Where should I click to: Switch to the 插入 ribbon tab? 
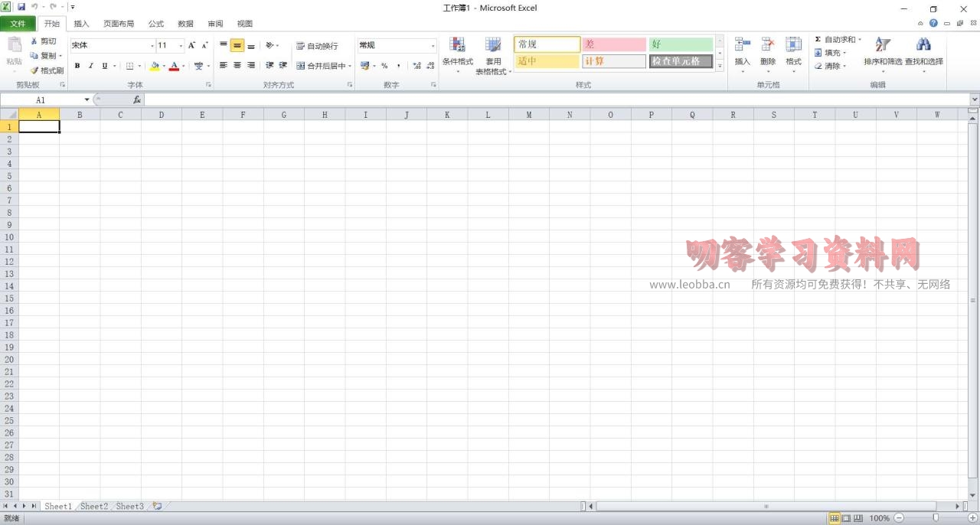pos(81,23)
